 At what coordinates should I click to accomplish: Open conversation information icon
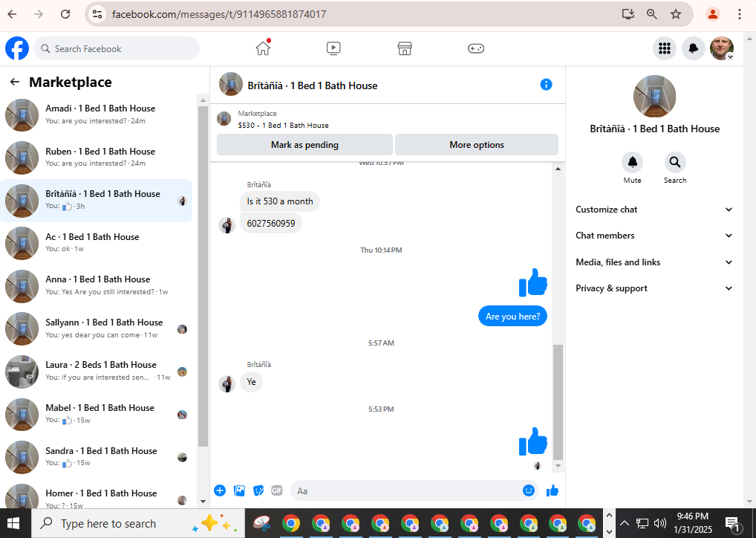[x=546, y=85]
